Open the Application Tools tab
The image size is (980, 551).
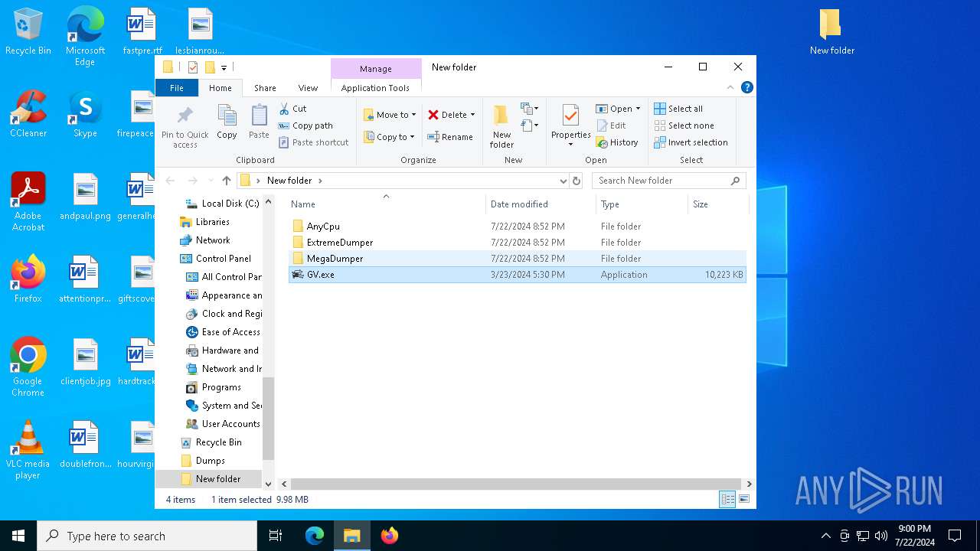coord(375,88)
